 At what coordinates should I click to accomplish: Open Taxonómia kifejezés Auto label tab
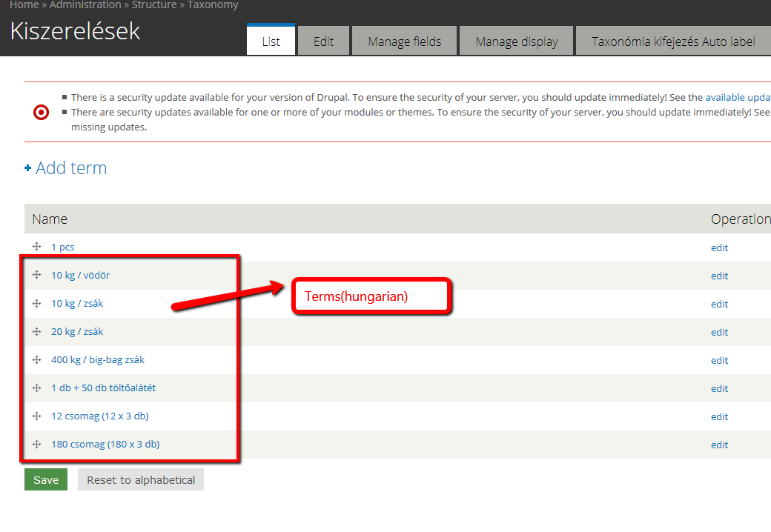coord(672,41)
